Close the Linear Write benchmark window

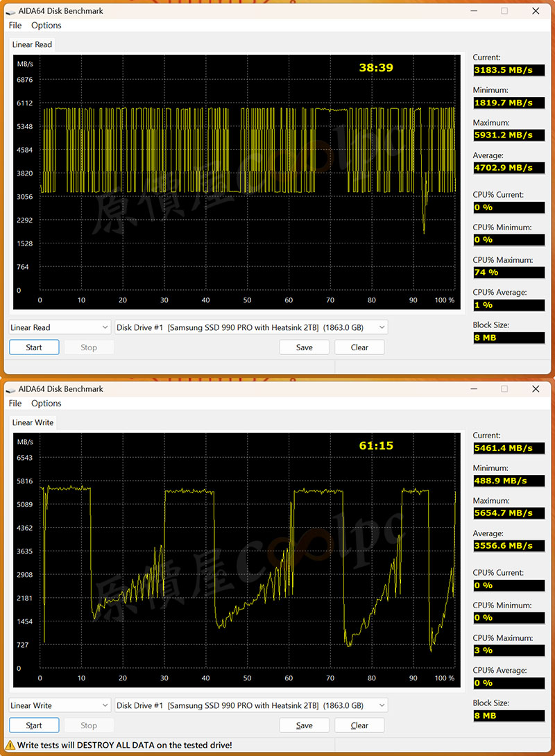(x=536, y=388)
